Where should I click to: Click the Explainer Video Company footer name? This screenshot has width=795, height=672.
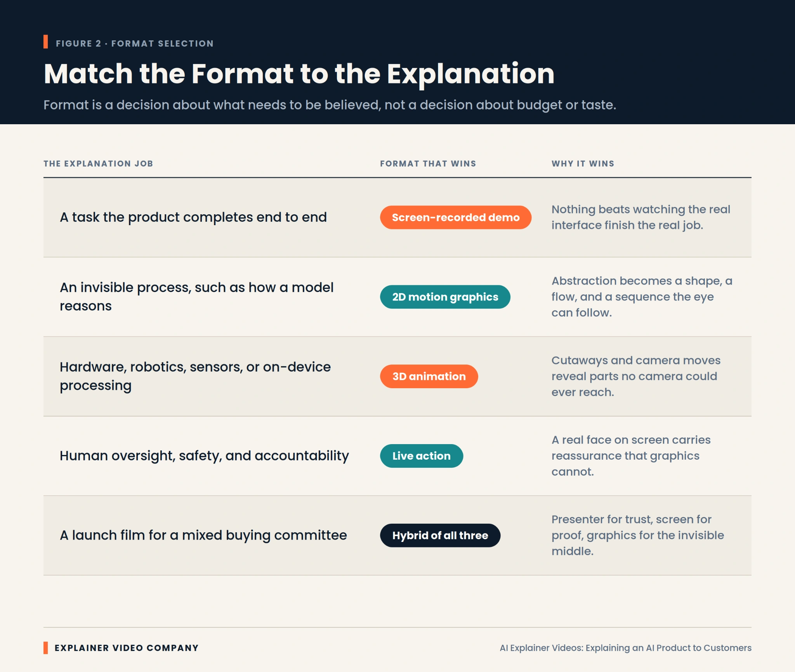(127, 648)
